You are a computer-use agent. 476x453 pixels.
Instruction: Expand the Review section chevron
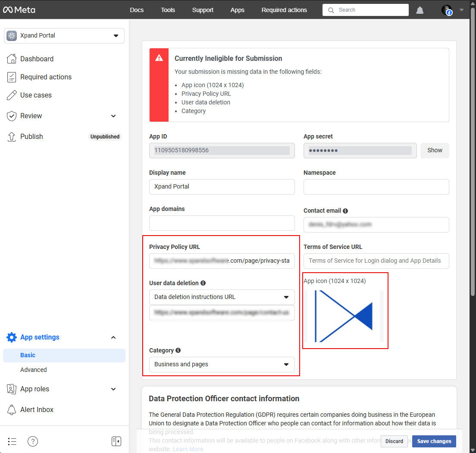113,116
